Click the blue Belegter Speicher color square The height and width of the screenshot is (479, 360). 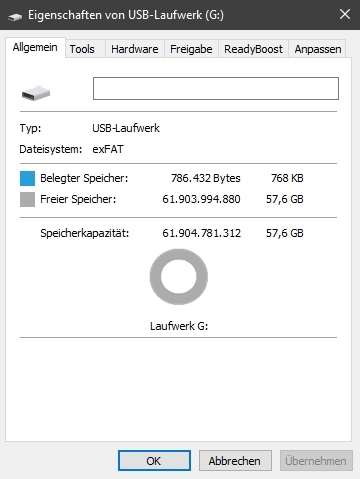coord(27,178)
